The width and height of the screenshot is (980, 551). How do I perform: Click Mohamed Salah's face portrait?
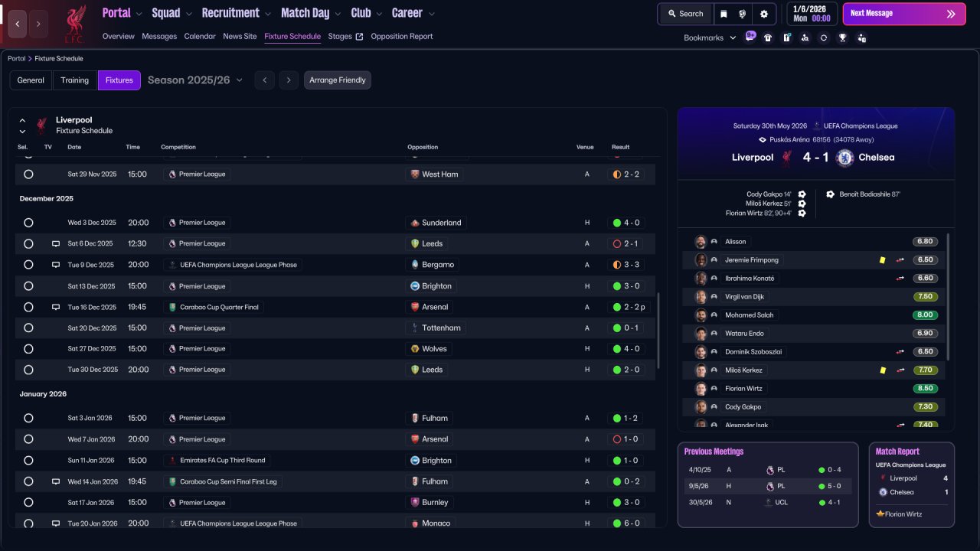coord(701,315)
